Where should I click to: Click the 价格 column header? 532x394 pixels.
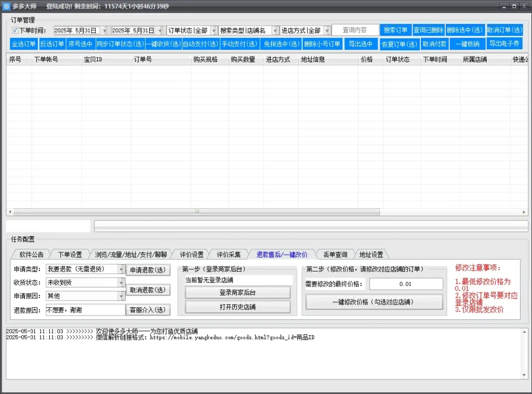pos(370,59)
